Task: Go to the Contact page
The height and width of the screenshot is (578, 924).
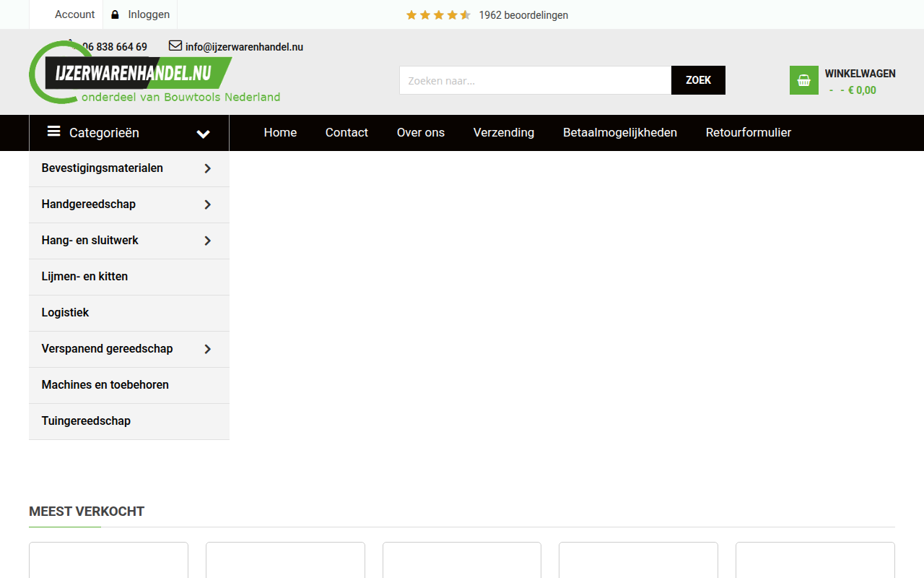Action: (x=346, y=133)
